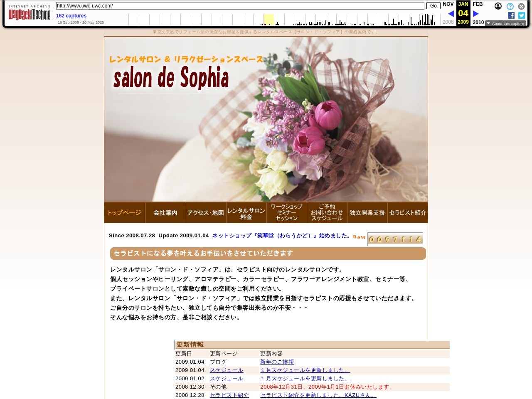This screenshot has height=399, width=532.
Task: Close the Wayback toolbar
Action: 521,6
